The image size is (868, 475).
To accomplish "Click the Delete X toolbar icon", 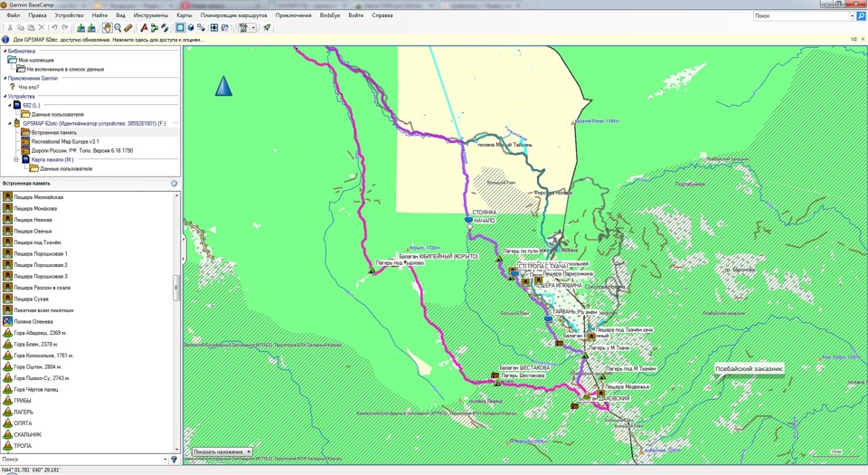I will coord(42,28).
